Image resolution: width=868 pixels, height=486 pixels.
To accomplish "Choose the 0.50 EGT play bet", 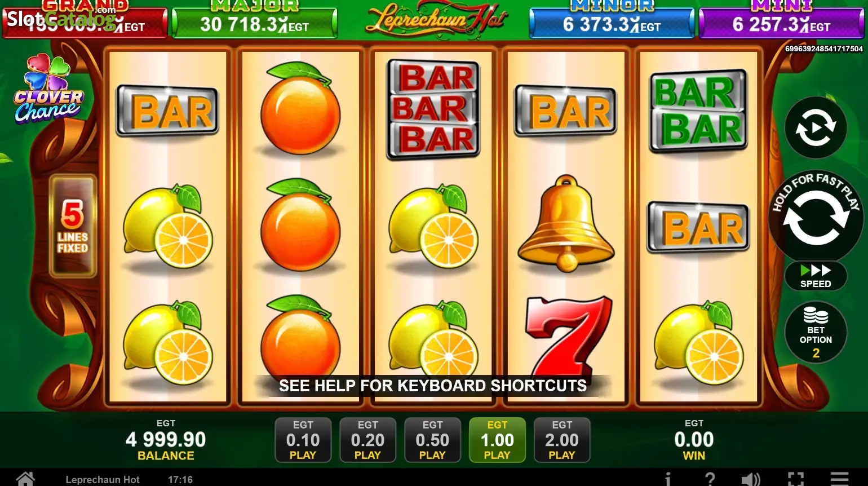I will (x=432, y=440).
